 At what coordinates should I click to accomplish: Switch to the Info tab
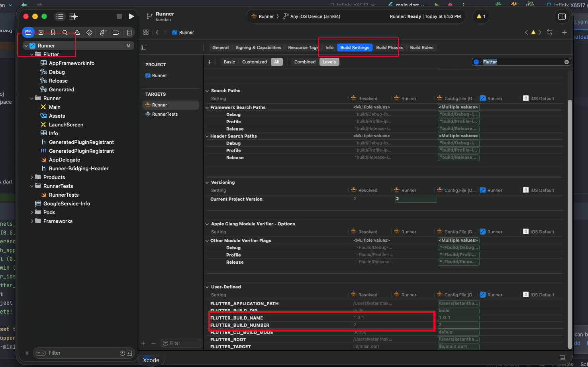(329, 47)
